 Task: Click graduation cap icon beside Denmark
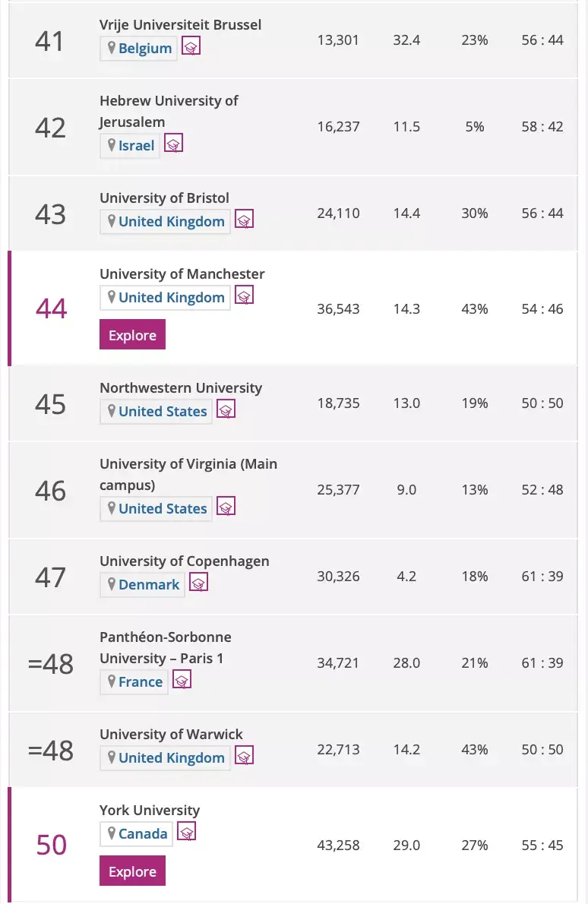198,583
